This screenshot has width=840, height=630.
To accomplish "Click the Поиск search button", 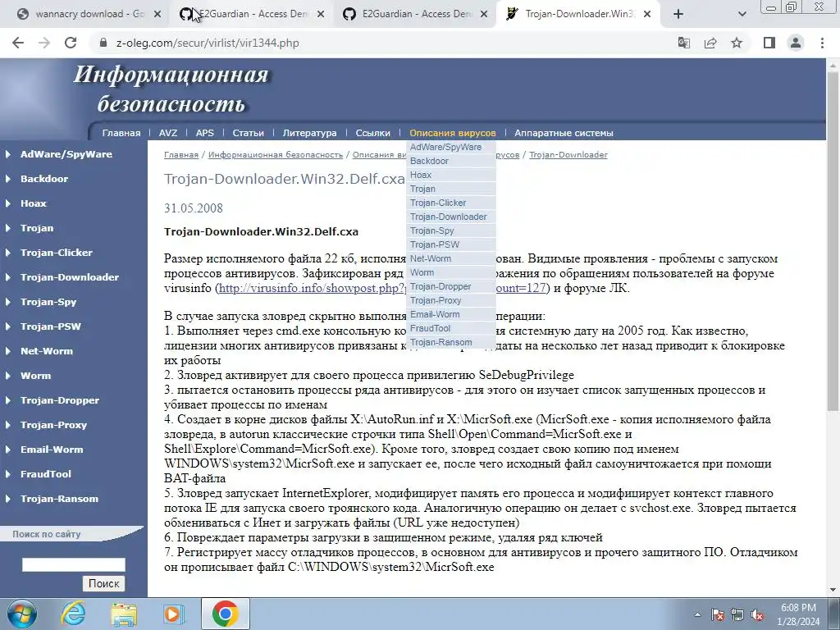I will pos(104,583).
